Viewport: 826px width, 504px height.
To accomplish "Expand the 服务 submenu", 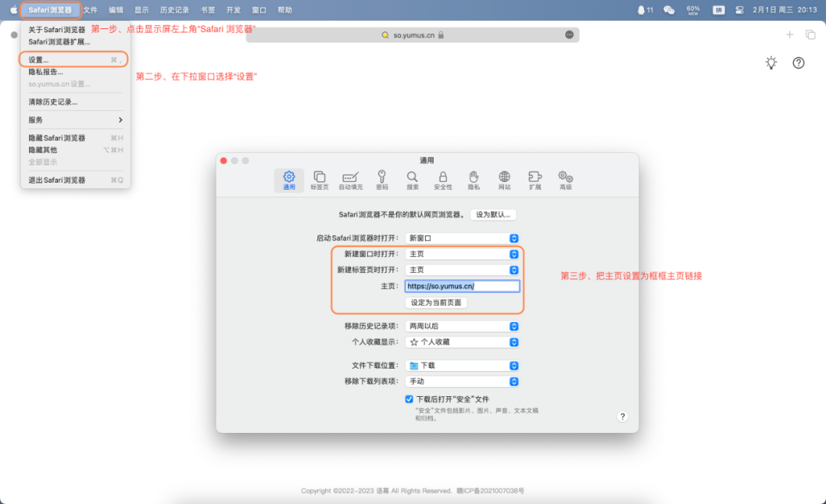I will [x=75, y=120].
